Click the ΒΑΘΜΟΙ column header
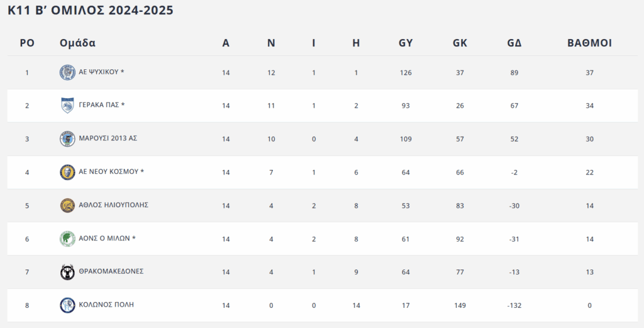This screenshot has height=328, width=644. coord(589,43)
